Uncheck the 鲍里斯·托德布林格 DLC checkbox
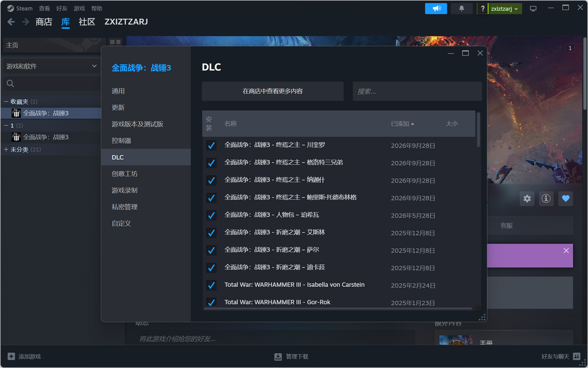The height and width of the screenshot is (368, 588). (211, 198)
